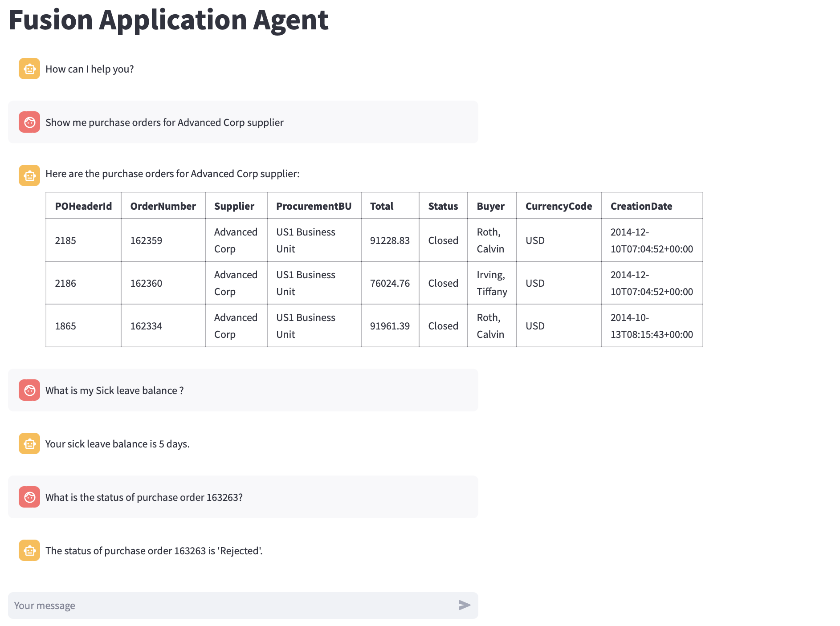Click the Supplier column header
The height and width of the screenshot is (626, 840).
point(235,206)
